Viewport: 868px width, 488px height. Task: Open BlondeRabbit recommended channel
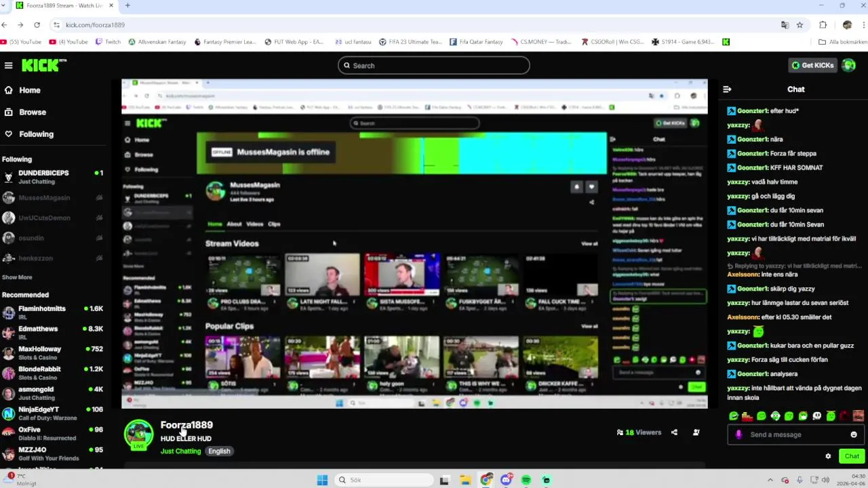(x=53, y=373)
